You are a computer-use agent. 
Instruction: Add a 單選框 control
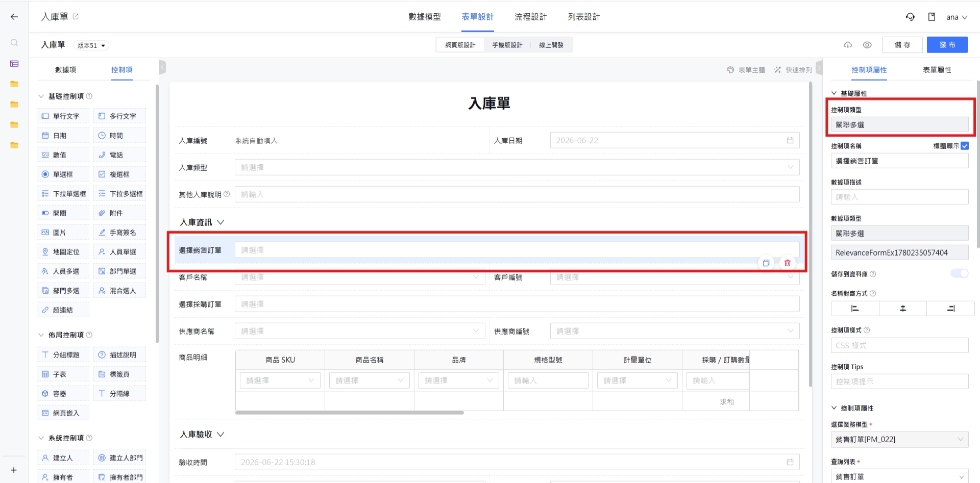tap(63, 174)
